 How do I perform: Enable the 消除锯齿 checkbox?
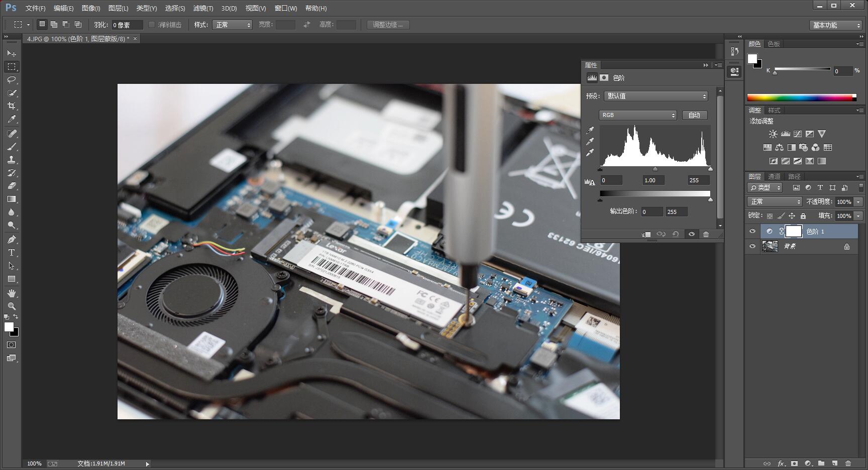coord(152,24)
